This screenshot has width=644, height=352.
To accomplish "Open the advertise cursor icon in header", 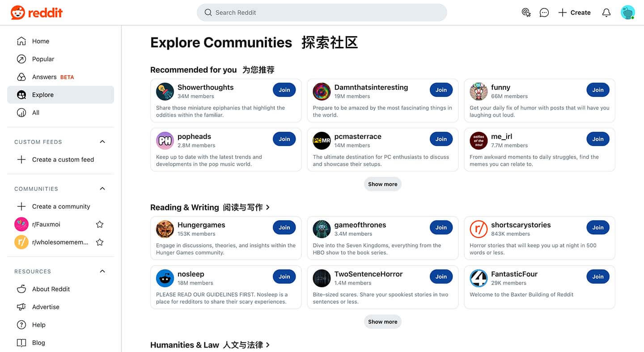I will 526,13.
